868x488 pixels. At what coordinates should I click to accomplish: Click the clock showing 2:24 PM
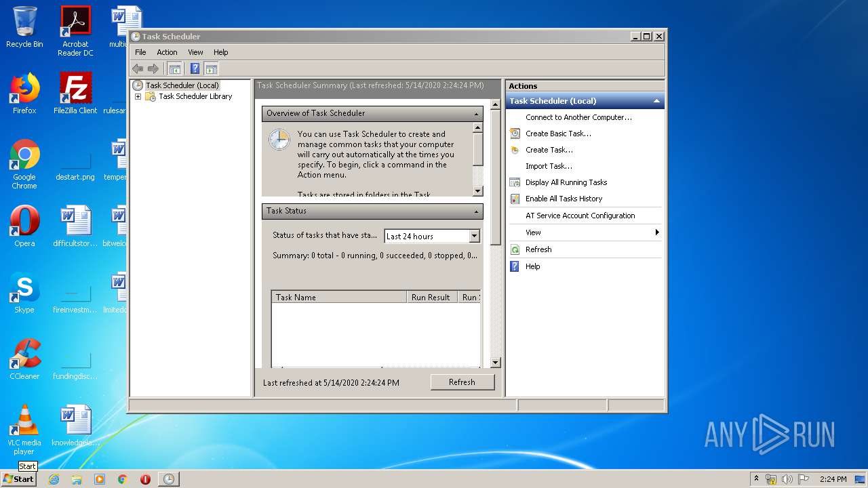(x=833, y=479)
